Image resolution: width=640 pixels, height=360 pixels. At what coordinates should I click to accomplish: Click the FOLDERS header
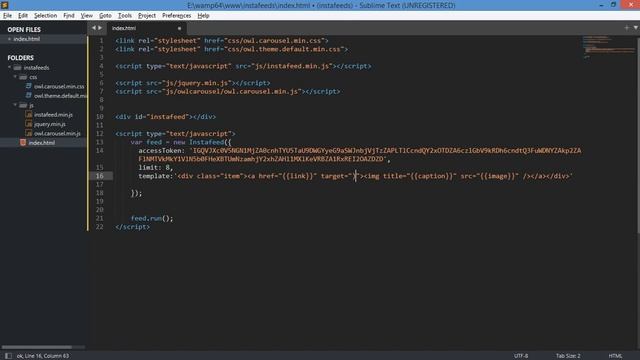(20, 58)
